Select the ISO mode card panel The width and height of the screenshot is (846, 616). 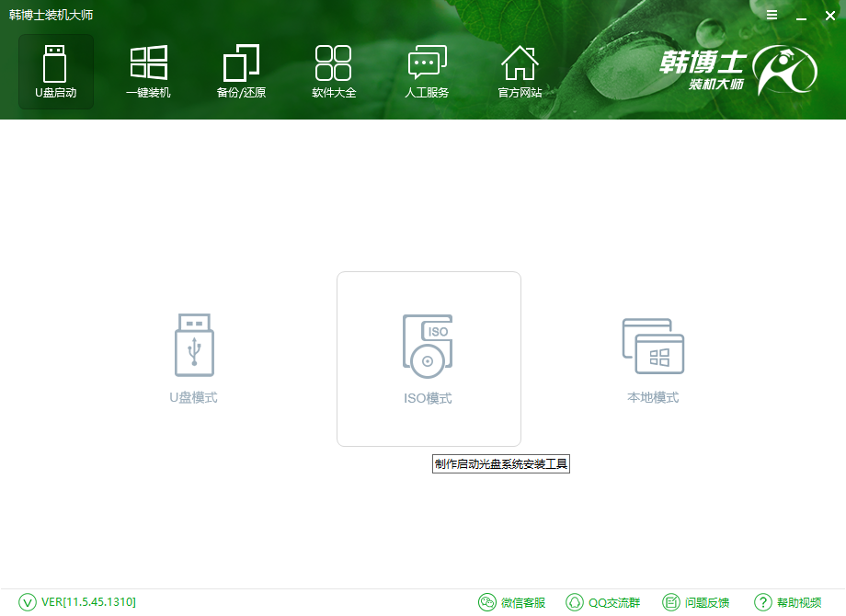428,359
